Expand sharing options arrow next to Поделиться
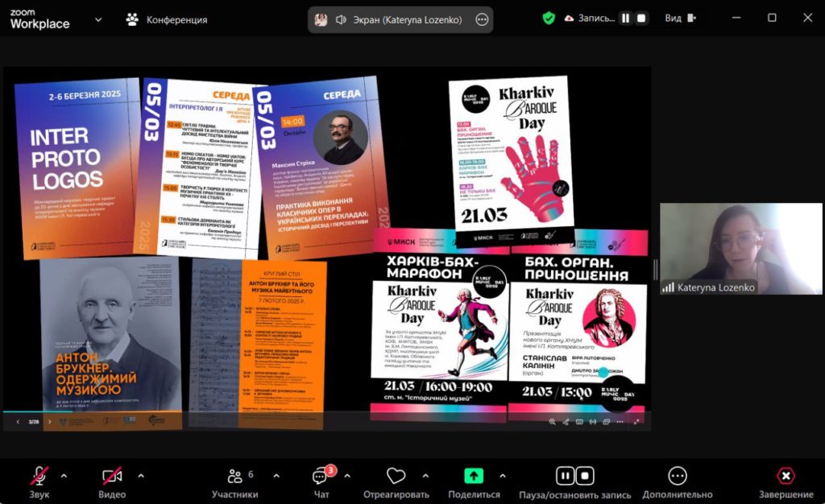 503,476
